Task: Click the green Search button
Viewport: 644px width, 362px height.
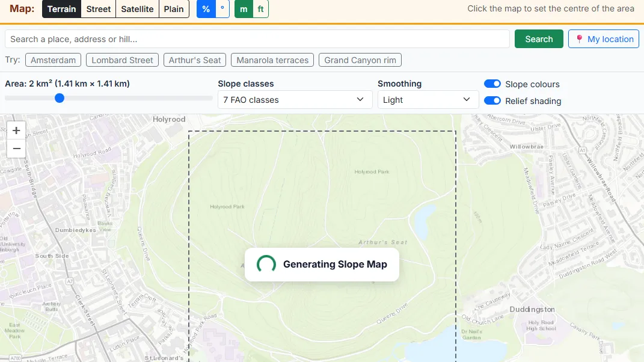Action: 539,39
